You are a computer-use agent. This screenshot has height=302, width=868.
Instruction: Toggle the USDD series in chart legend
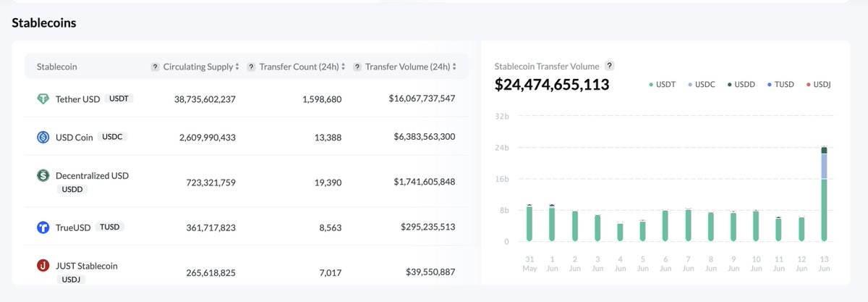pyautogui.click(x=741, y=85)
